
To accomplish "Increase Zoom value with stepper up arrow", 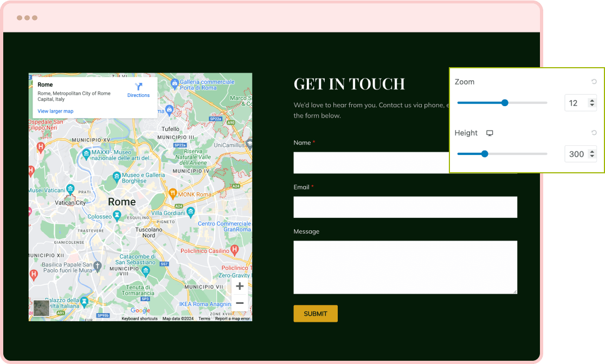I will pyautogui.click(x=593, y=100).
